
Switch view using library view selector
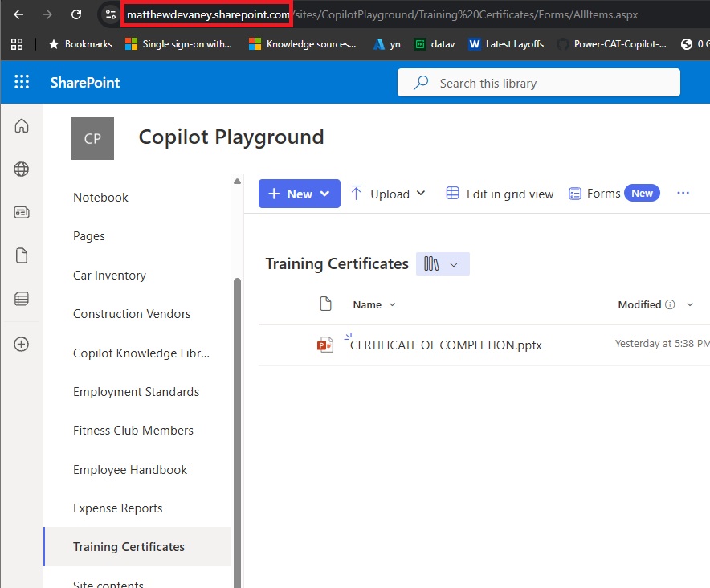coord(443,264)
